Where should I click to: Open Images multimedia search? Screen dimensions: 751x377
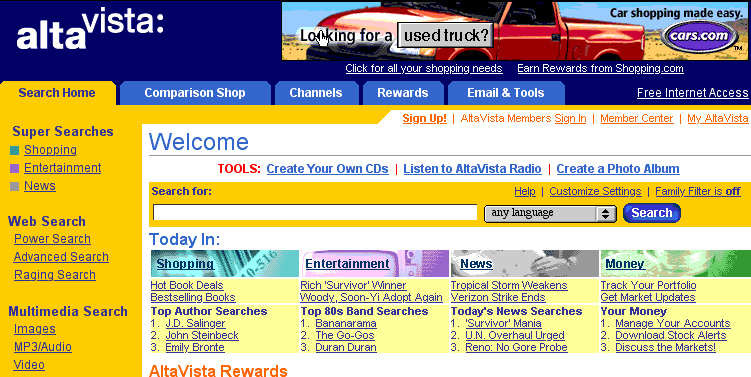(x=34, y=329)
